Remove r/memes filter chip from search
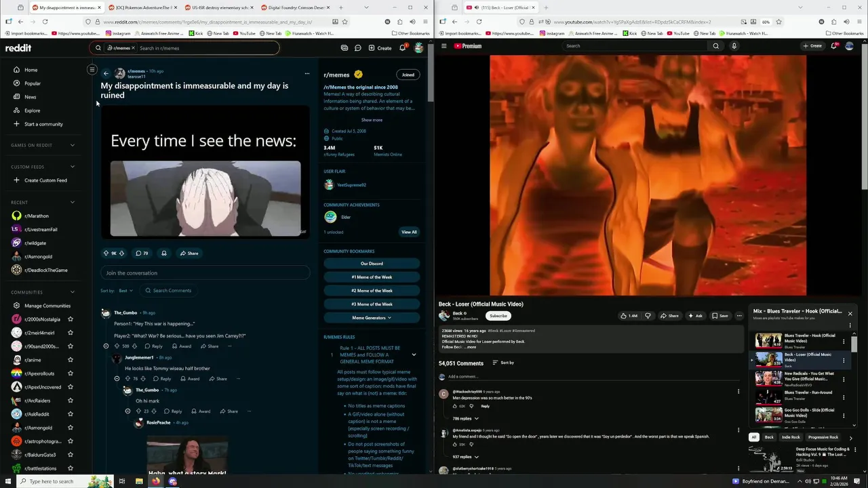Screen dimensions: 868x488 tap(133, 48)
